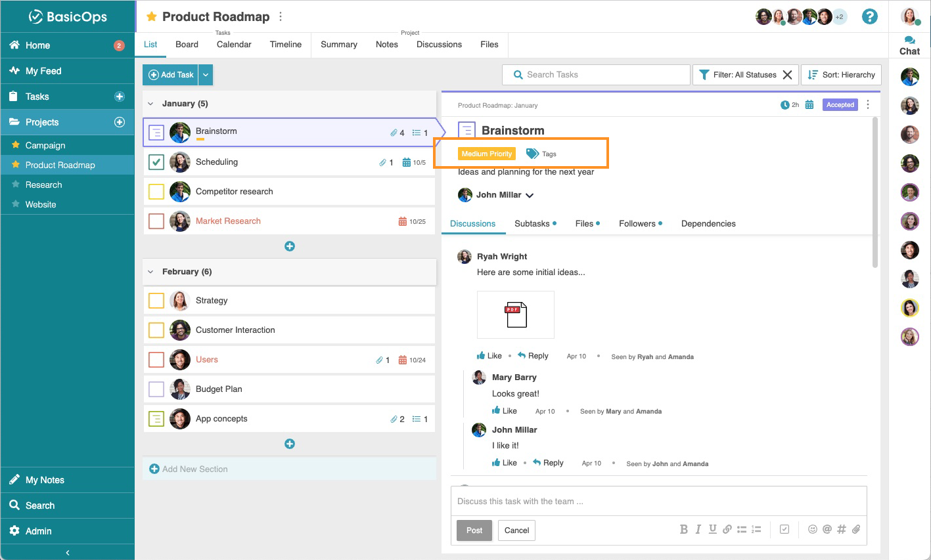Viewport: 931px width, 560px height.
Task: Mark the Strategy task as complete
Action: click(x=156, y=301)
